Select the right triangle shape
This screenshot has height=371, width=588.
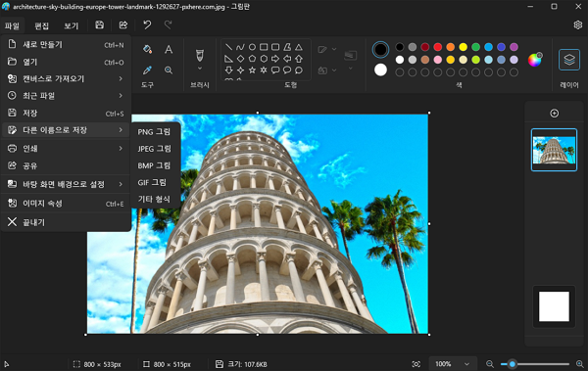coord(228,59)
